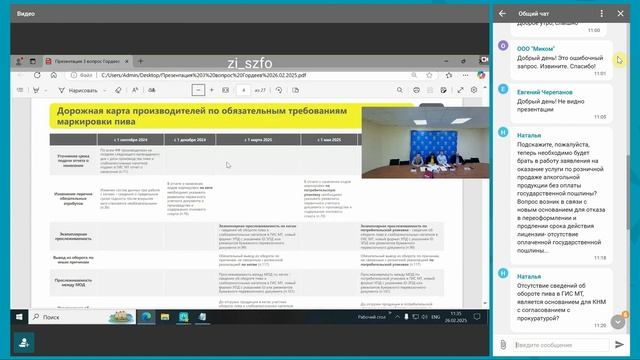Click the avatar next to ООО "Миком"

tap(503, 46)
